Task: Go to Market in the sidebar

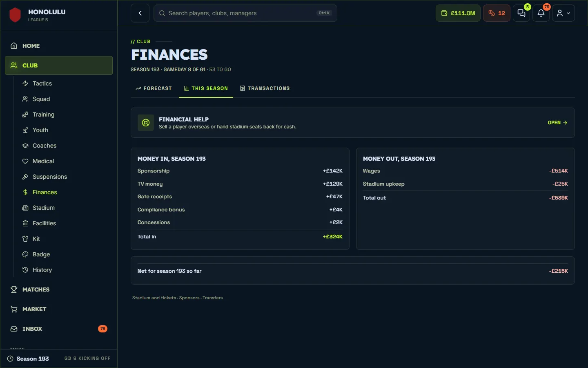Action: pos(59,309)
